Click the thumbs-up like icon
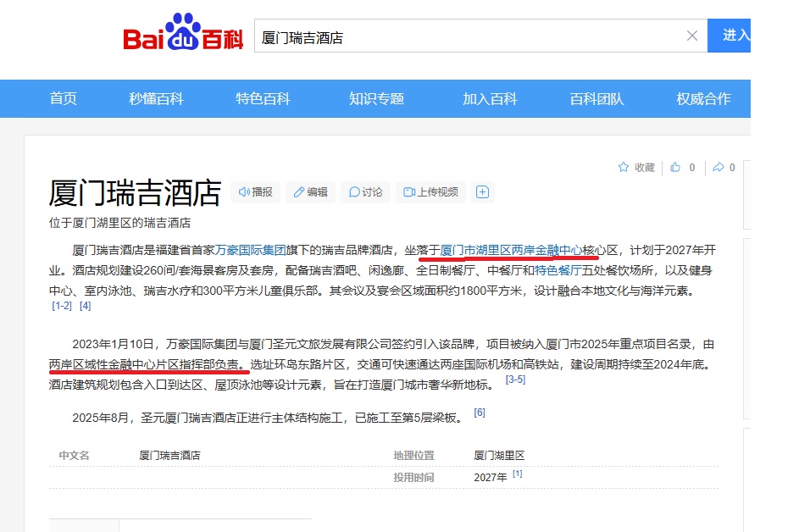Screen dimensions: 810x532 pos(675,167)
